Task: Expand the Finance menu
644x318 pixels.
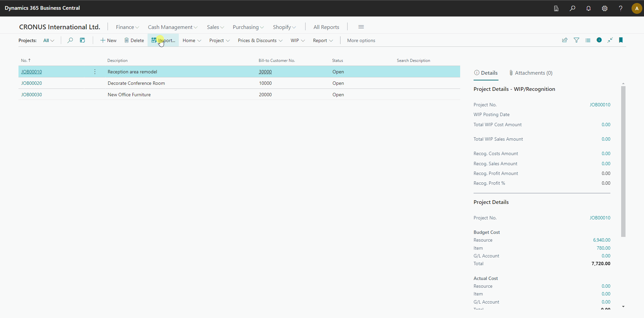Action: (127, 27)
